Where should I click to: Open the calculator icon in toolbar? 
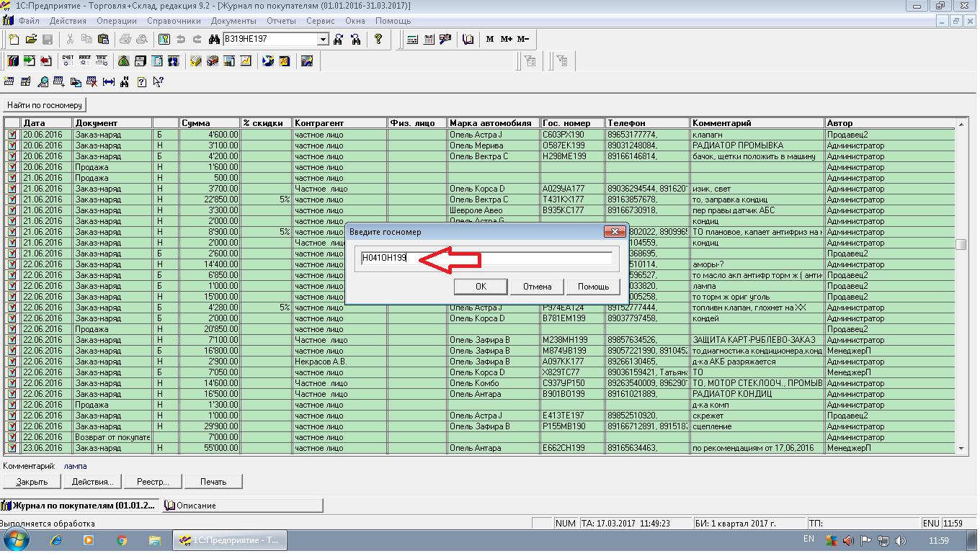click(412, 40)
